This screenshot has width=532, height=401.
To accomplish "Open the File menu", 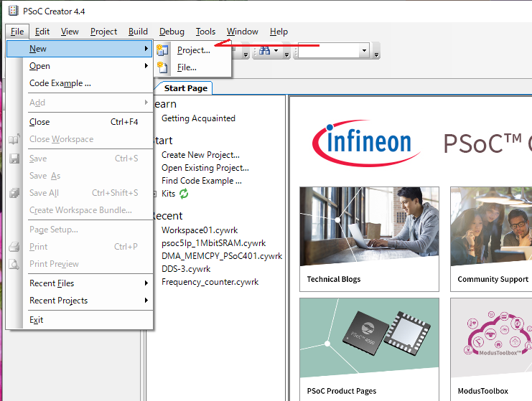I will point(17,32).
